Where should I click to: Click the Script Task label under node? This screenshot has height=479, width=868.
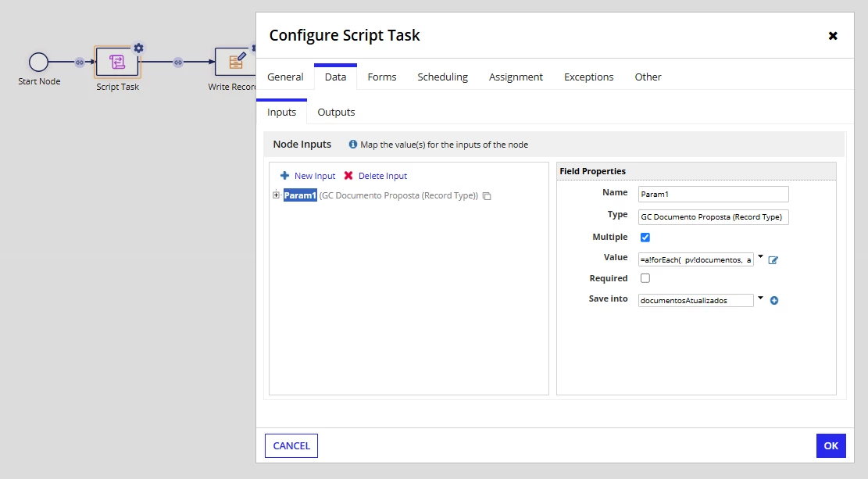tap(117, 87)
